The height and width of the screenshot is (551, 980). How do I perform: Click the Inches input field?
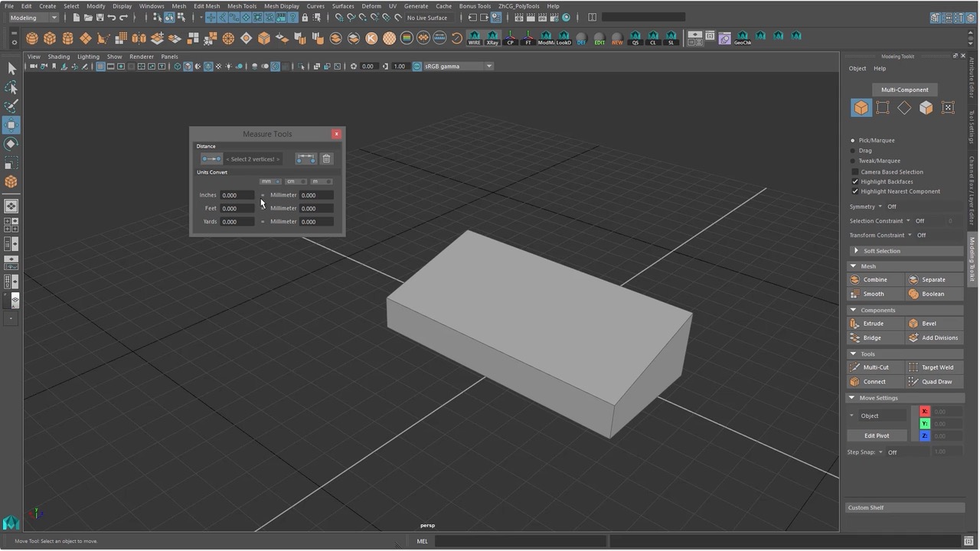pos(237,194)
